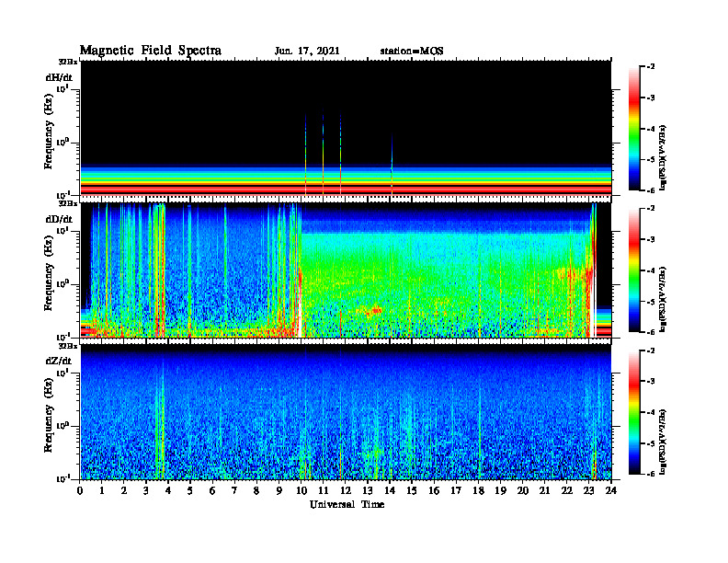The width and height of the screenshot is (728, 563).
Task: Click "Frequency (Hz)" axis label of dZ/dt panel
Action: click(x=49, y=415)
